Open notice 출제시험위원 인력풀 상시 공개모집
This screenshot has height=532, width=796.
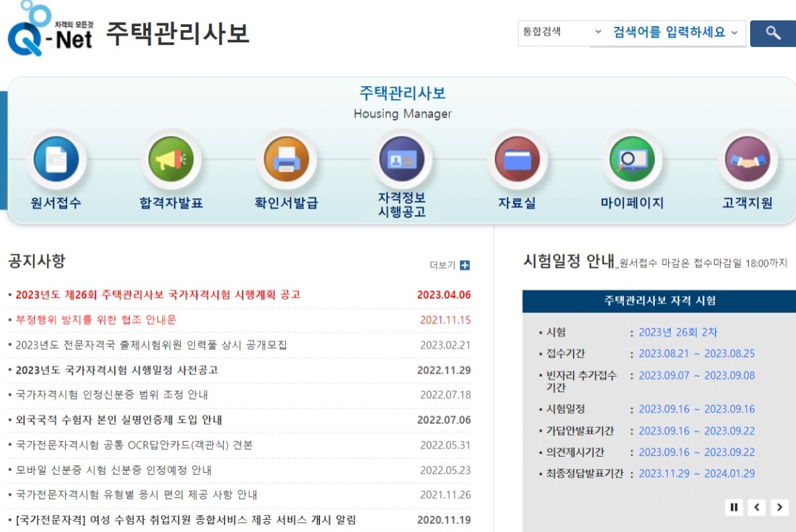click(x=151, y=345)
